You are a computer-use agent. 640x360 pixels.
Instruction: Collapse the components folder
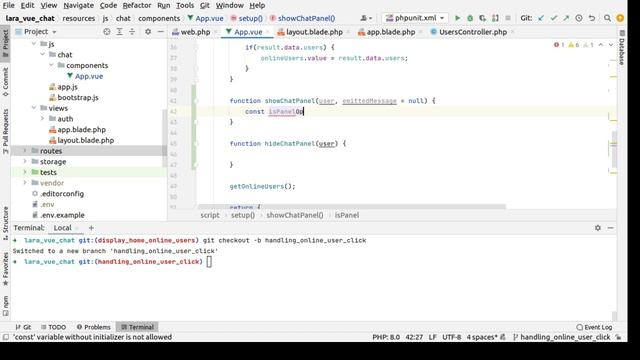click(x=51, y=65)
